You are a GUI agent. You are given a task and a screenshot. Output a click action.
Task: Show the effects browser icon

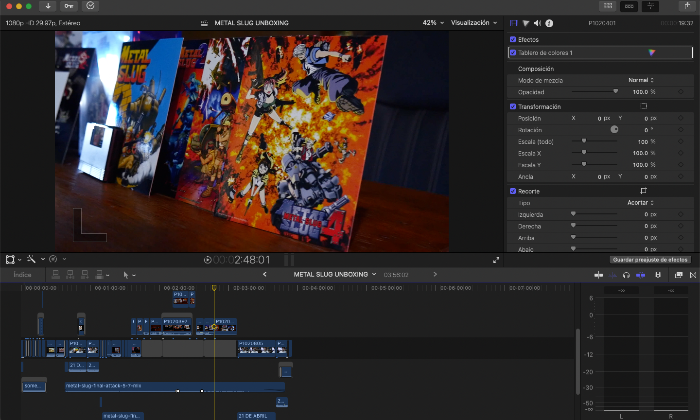coord(679,275)
